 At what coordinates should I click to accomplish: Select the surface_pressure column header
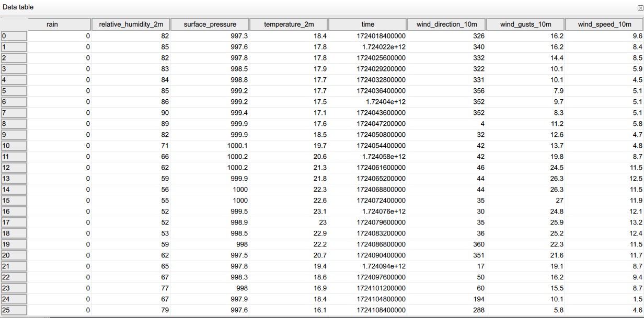tap(210, 23)
